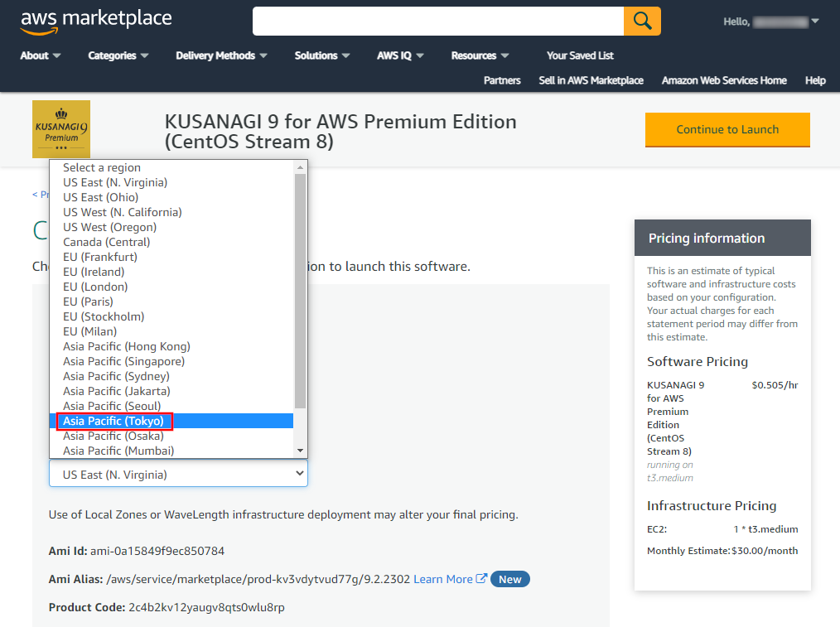Click the AWS Marketplace logo
This screenshot has height=627, width=840.
click(x=96, y=22)
